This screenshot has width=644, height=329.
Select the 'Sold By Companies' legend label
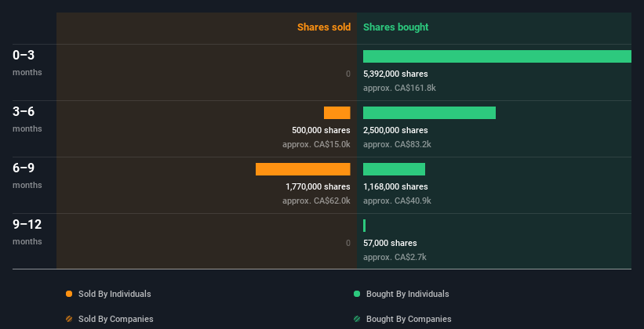[x=116, y=319]
